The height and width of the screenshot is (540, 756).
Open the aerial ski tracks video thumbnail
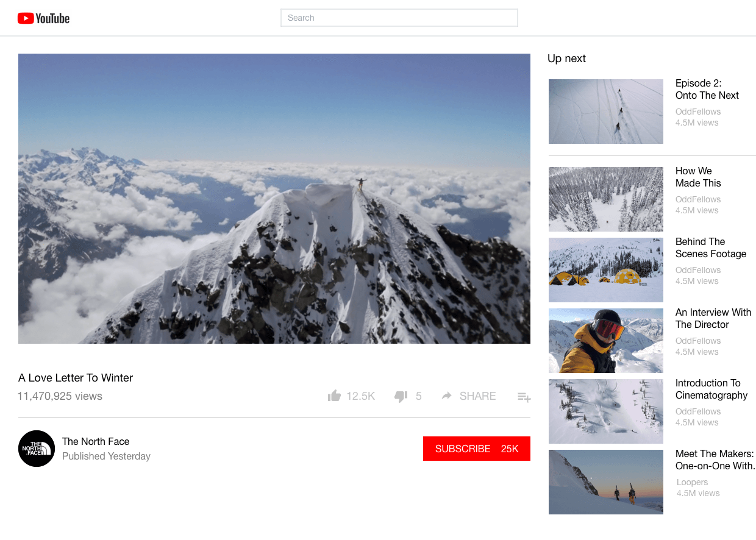pos(605,112)
